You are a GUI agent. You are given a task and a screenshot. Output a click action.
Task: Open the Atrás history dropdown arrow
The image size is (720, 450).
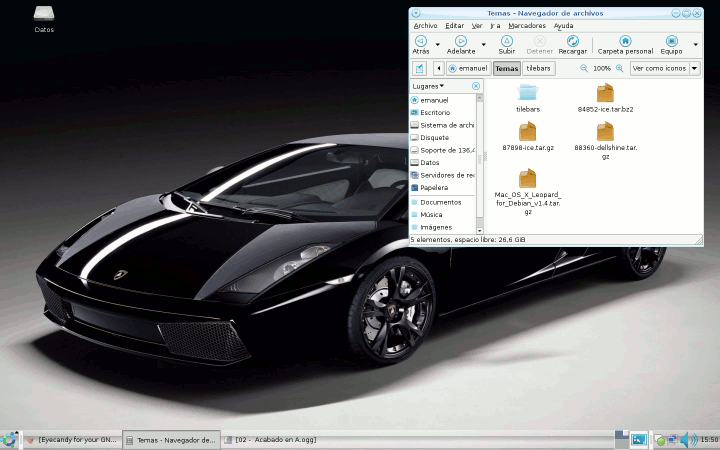click(438, 44)
